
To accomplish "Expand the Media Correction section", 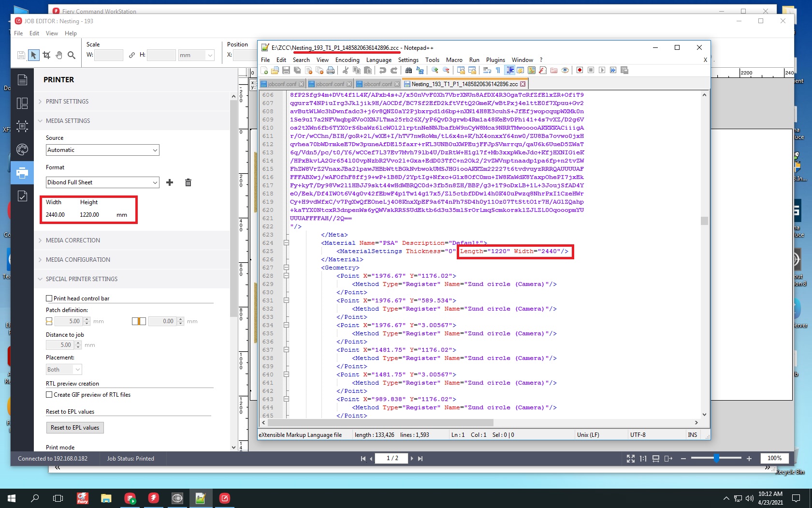I will click(x=73, y=240).
